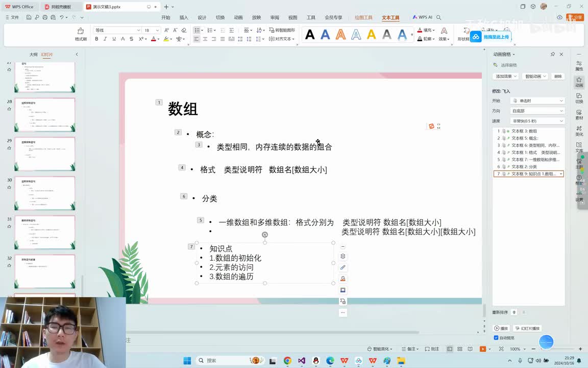
Task: Click the WPS AI button
Action: [x=423, y=17]
